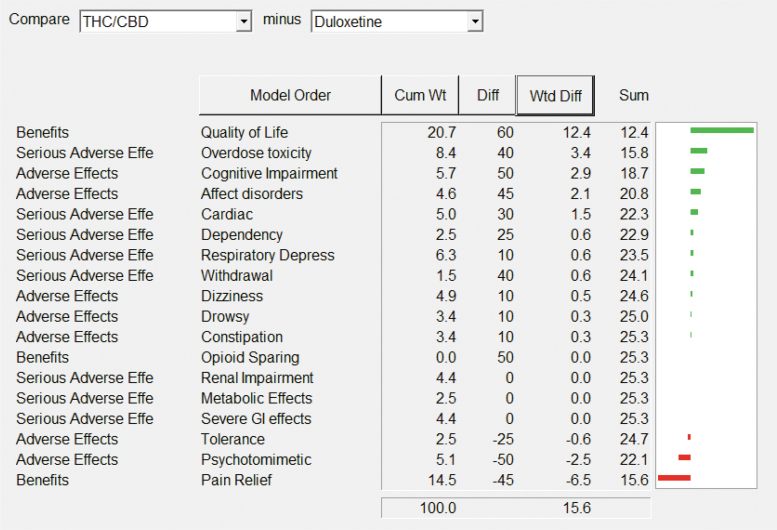Select the Overdose toxicity row label
The image size is (777, 530).
click(x=256, y=153)
